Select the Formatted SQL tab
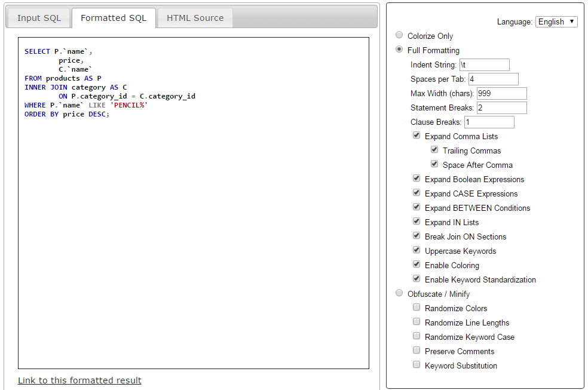The height and width of the screenshot is (390, 588). 114,18
